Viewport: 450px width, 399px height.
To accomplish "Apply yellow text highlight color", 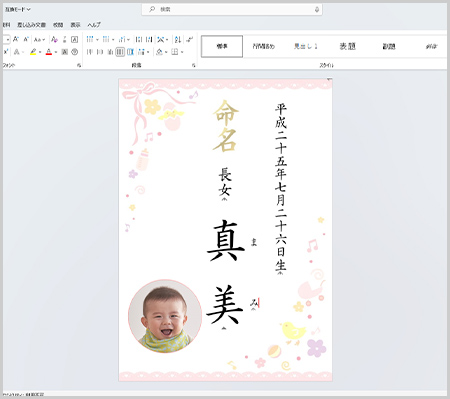I will point(33,52).
